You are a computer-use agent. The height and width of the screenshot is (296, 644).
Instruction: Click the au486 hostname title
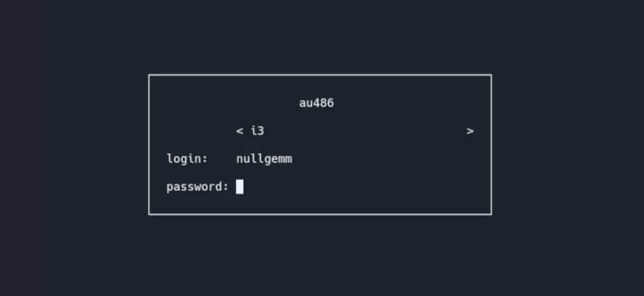316,103
